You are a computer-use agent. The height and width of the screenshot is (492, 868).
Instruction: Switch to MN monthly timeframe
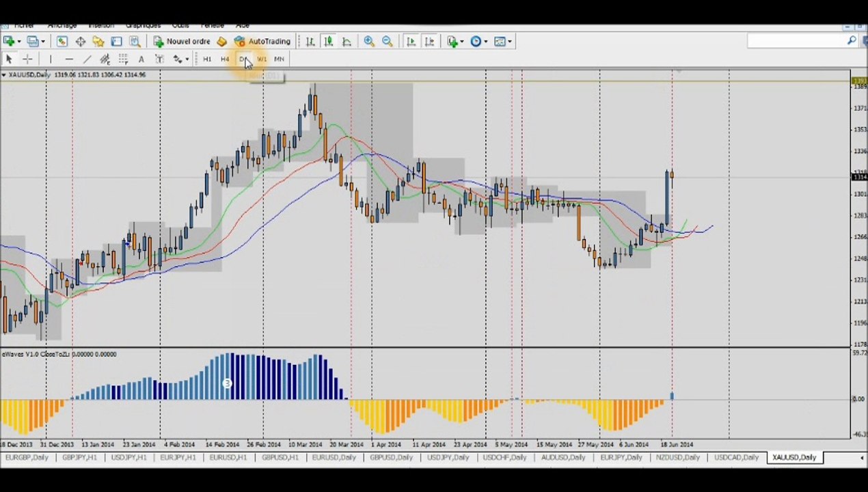pyautogui.click(x=279, y=59)
